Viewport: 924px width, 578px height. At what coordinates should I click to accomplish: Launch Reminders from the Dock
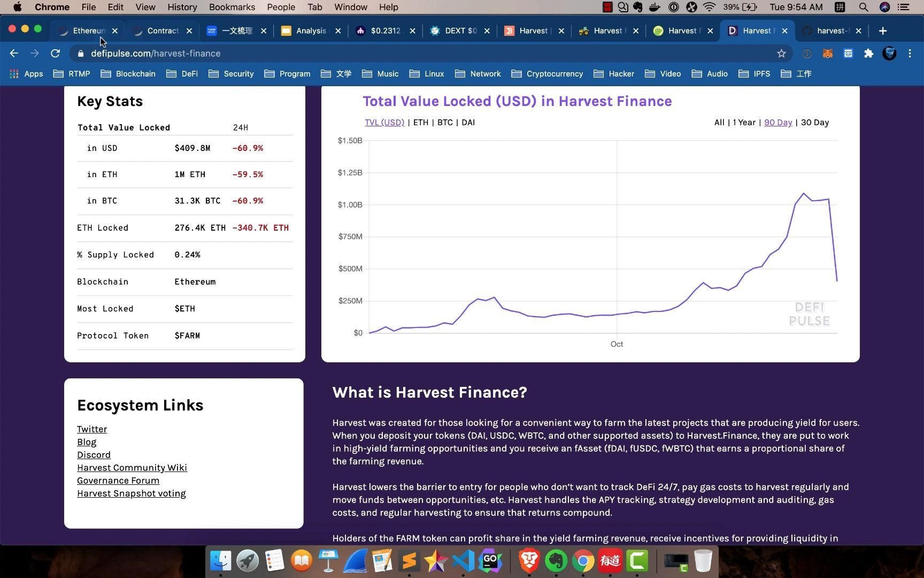274,561
